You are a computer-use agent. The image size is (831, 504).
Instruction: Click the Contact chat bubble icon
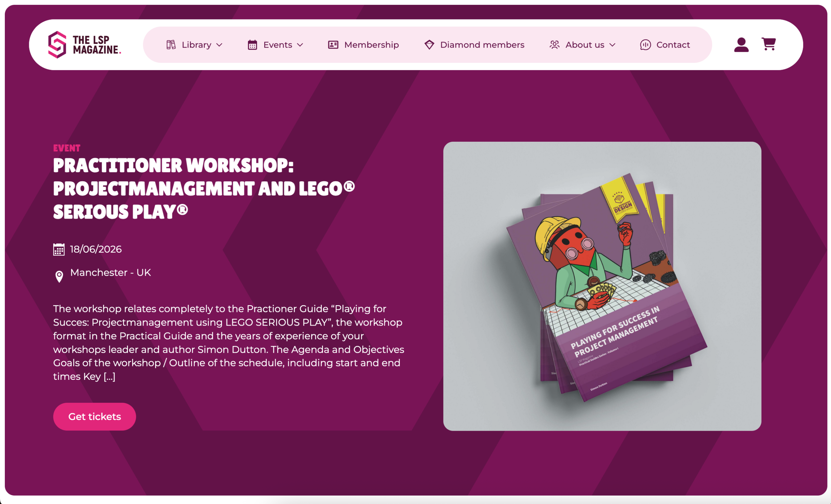point(646,45)
